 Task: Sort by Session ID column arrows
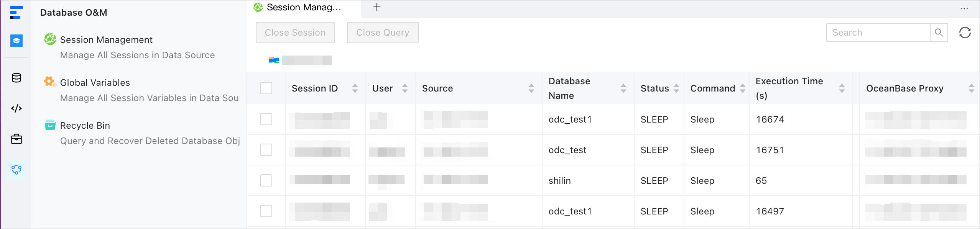coord(355,88)
